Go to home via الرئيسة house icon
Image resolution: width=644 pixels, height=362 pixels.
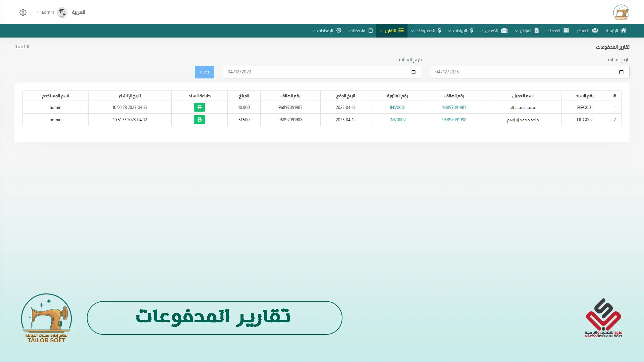616,31
